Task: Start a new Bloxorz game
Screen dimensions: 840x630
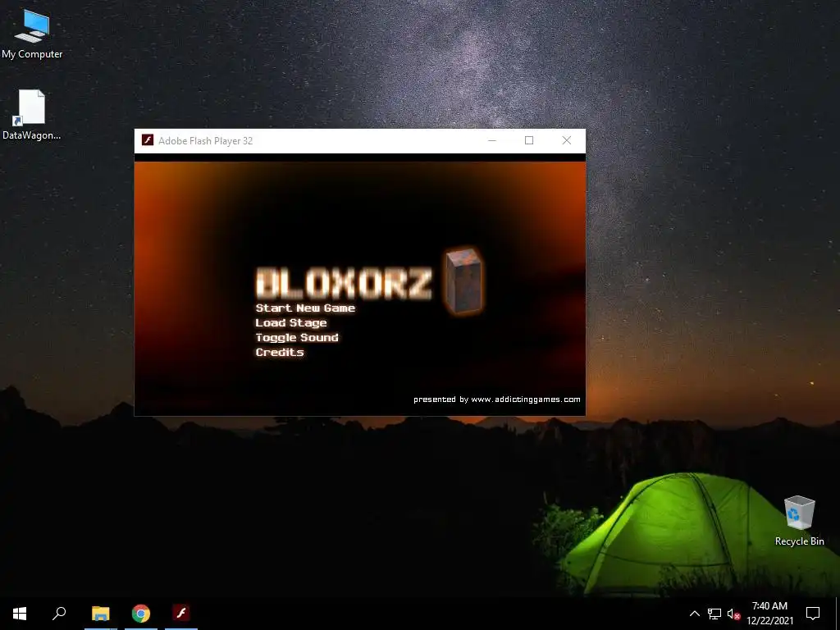Action: (305, 308)
